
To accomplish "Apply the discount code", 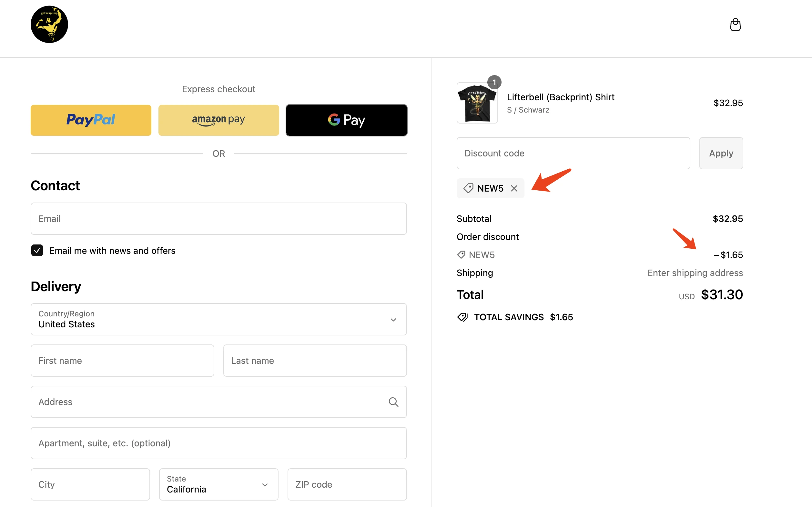I will pos(721,153).
